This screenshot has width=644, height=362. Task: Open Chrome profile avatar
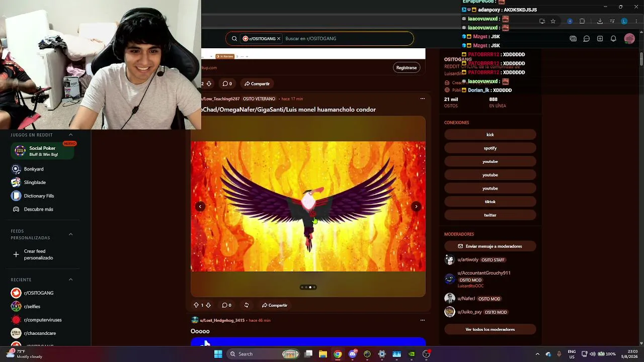coord(624,21)
